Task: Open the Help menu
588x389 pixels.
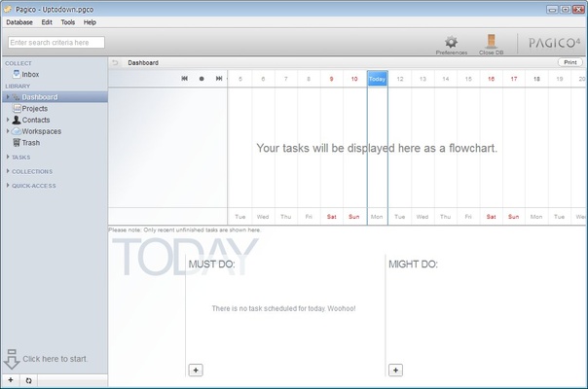Action: coord(90,22)
